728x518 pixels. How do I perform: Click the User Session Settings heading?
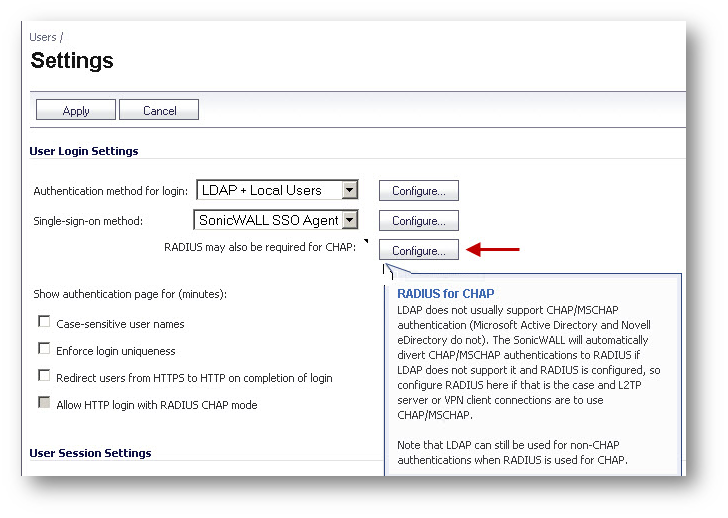tap(90, 453)
